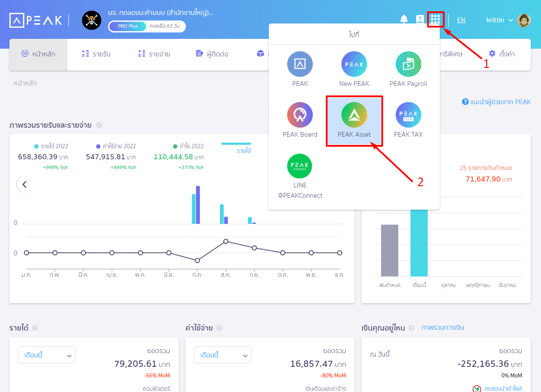Click the chart previous arrow button
Image resolution: width=541 pixels, height=392 pixels.
pos(24,184)
